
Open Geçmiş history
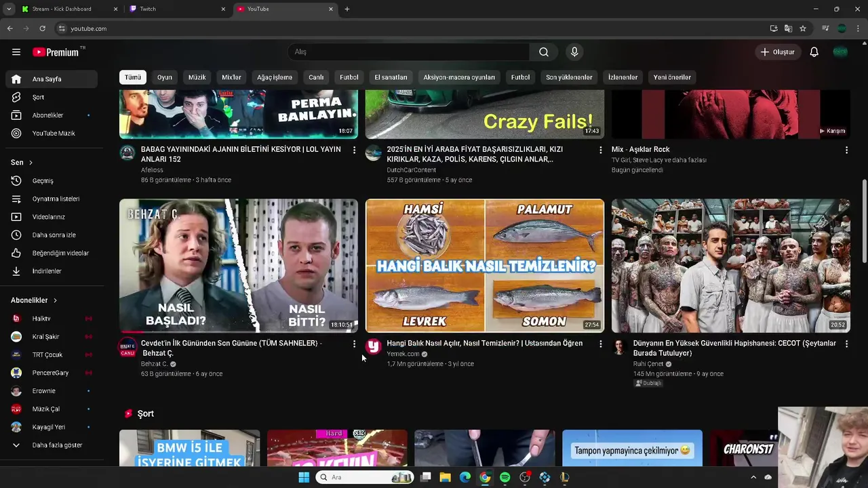coord(52,181)
